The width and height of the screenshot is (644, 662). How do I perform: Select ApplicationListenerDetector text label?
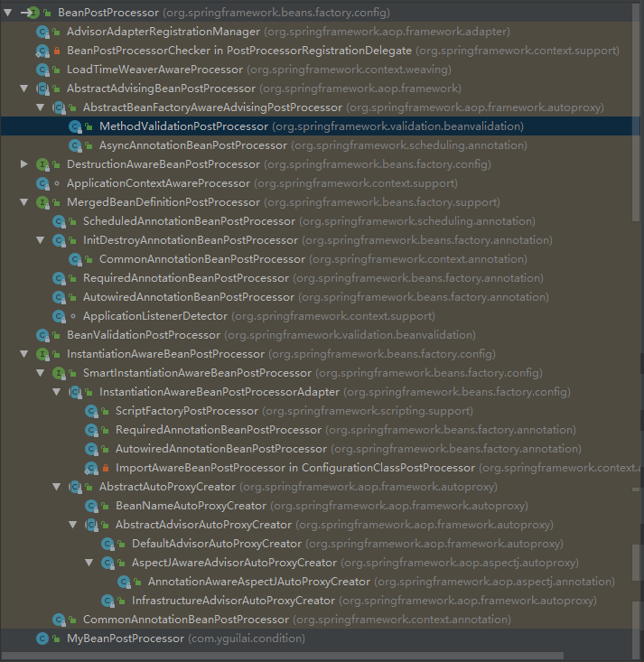pos(155,316)
